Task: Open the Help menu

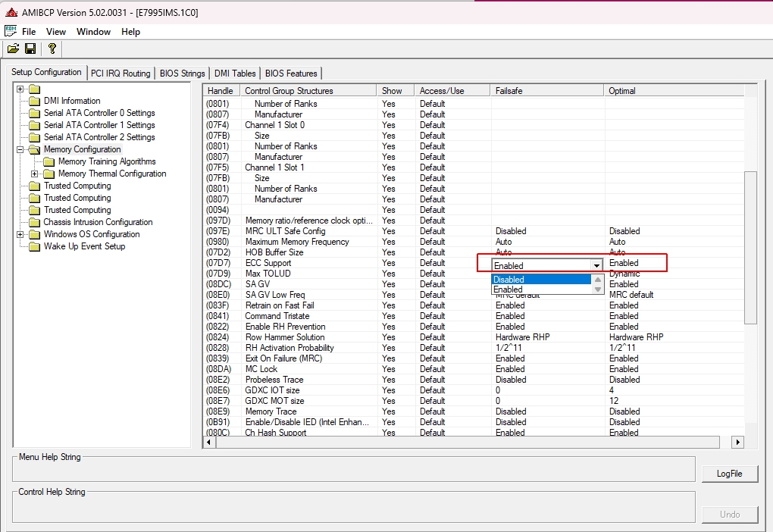Action: pyautogui.click(x=130, y=32)
